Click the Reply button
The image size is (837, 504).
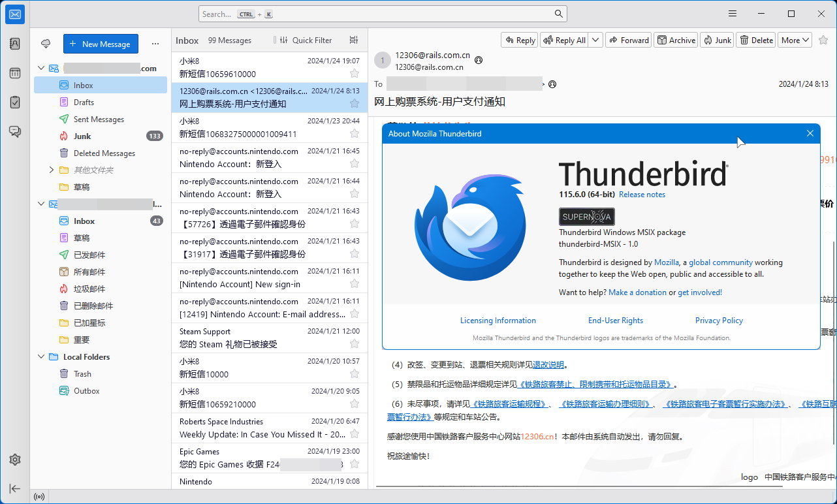tap(520, 40)
